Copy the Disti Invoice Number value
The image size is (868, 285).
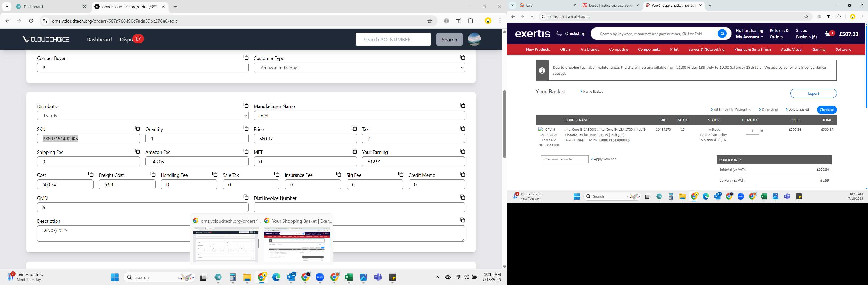click(x=462, y=197)
